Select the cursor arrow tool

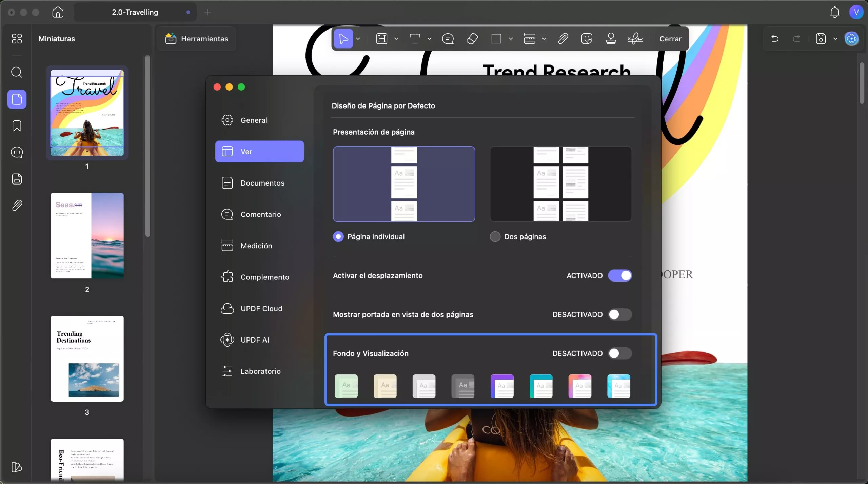343,39
